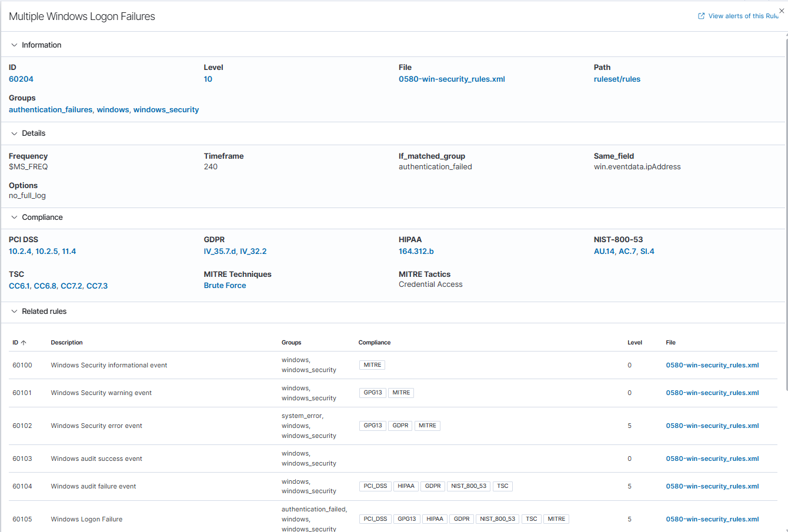Select 'Windows audit success event' description
Viewport: 788px width, 532px height.
[96, 459]
